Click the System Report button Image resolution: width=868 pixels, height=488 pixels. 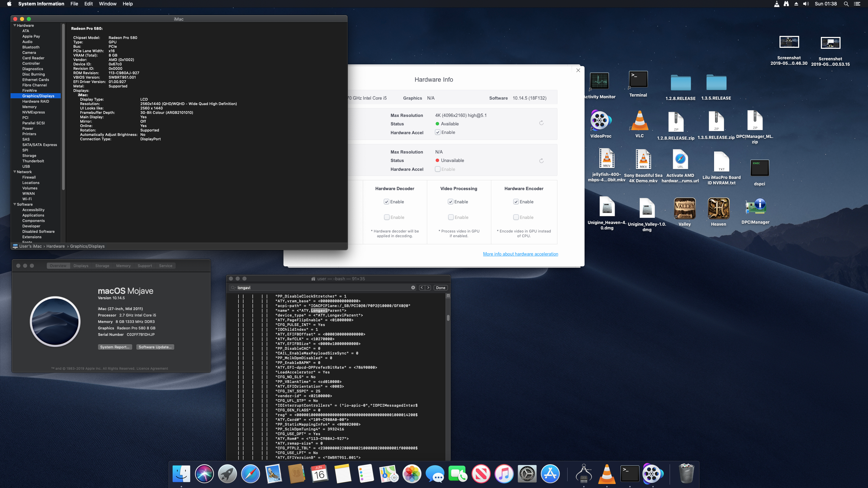(x=115, y=347)
